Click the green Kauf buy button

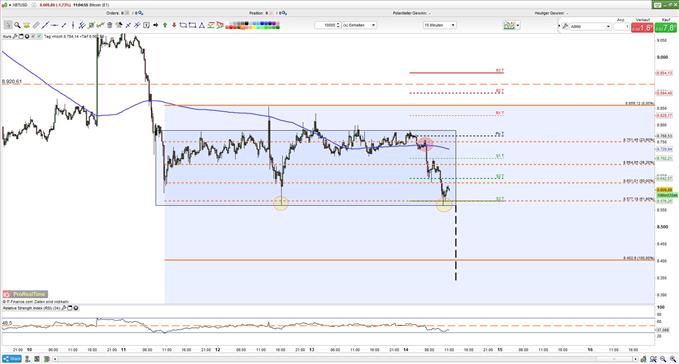coord(665,28)
